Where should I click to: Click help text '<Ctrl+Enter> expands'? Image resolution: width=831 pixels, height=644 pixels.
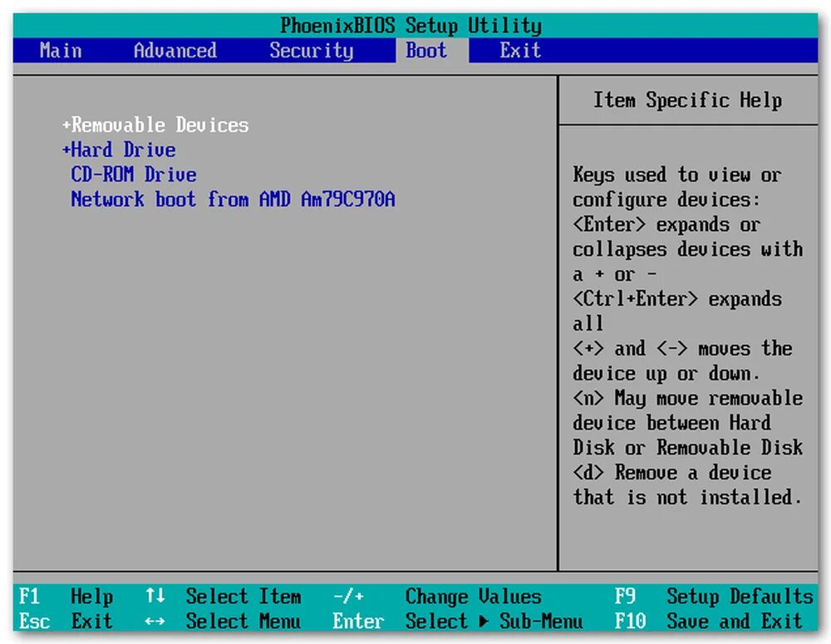click(x=676, y=299)
